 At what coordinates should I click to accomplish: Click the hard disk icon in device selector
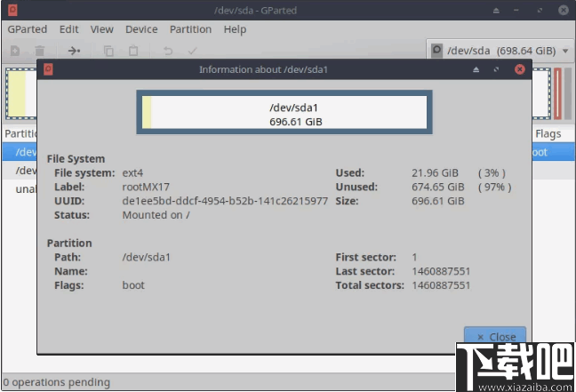coord(436,50)
